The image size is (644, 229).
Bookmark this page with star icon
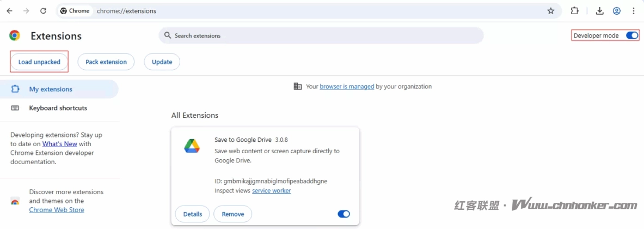551,11
